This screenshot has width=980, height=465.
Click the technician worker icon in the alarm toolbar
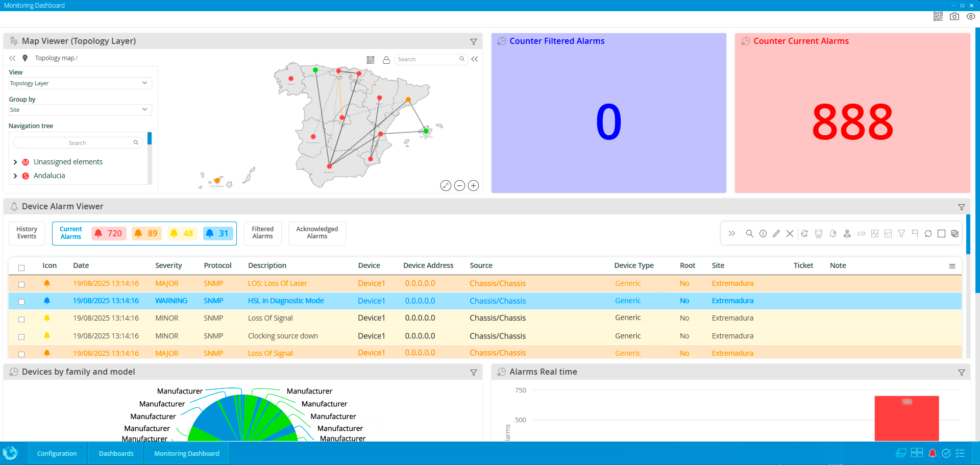pyautogui.click(x=847, y=234)
